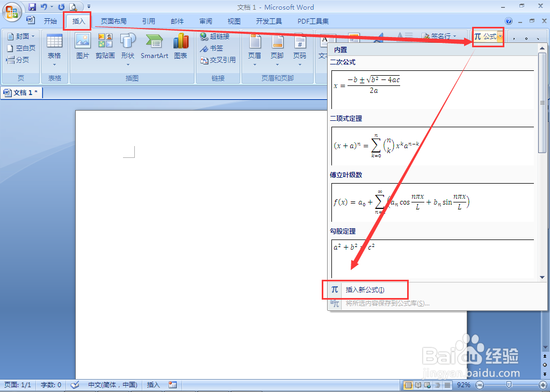Viewport: 550px width, 392px height.
Task: Switch to Web Layout view
Action: [427, 385]
